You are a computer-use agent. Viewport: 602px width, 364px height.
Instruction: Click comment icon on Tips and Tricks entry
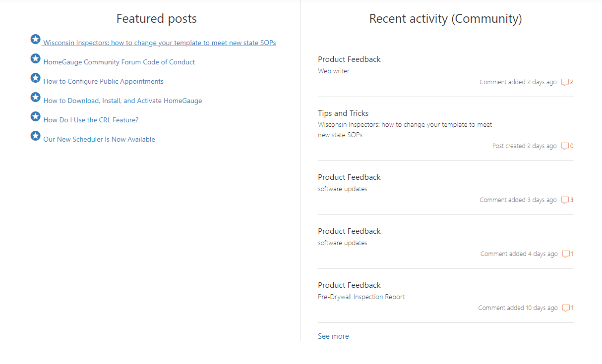point(565,147)
